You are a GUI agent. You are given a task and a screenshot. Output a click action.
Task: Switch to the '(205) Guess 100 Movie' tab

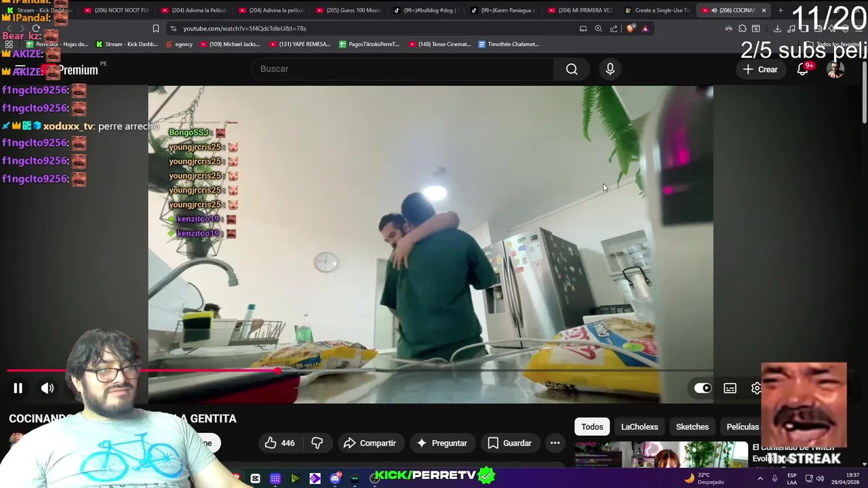(x=348, y=10)
